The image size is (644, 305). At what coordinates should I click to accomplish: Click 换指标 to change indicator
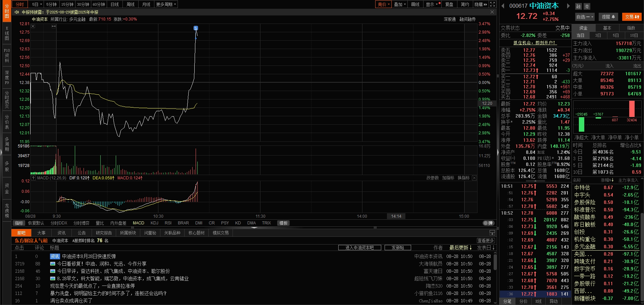pos(463,178)
